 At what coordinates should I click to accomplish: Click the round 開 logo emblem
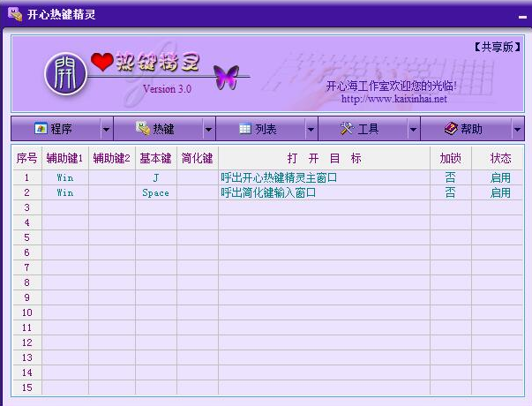[x=66, y=71]
